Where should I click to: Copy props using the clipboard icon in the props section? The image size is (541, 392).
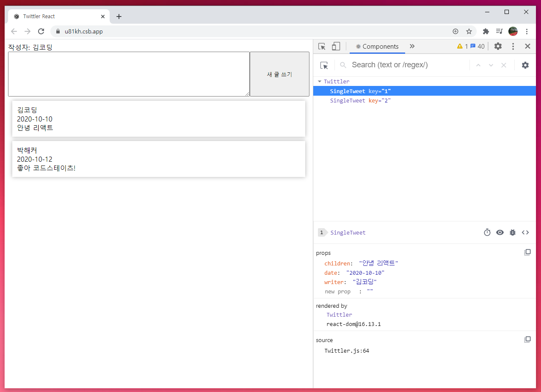tap(527, 252)
